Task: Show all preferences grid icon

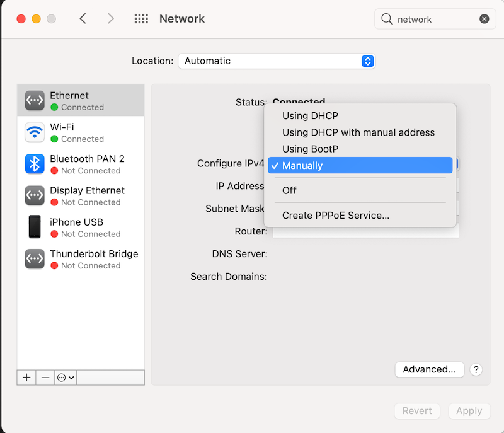Action: (141, 19)
